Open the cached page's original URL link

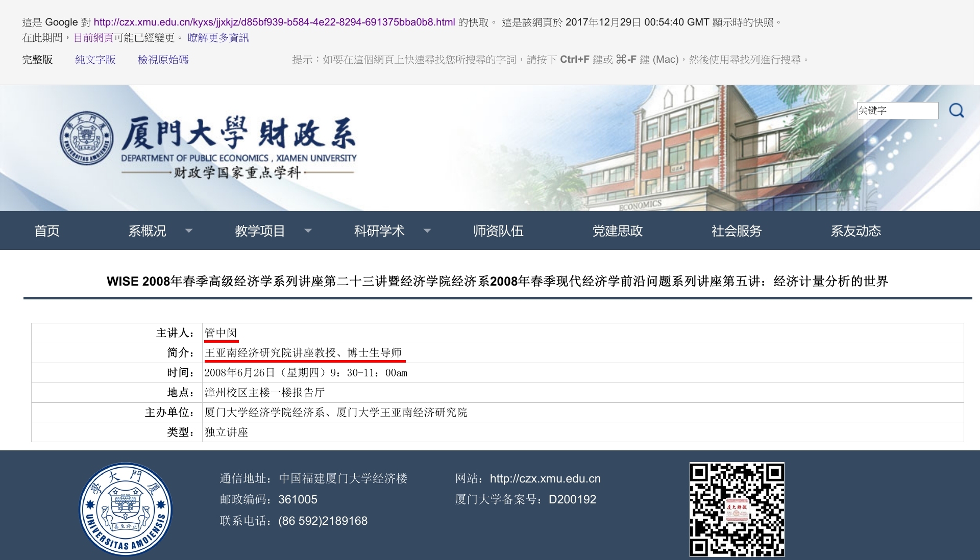[x=274, y=22]
